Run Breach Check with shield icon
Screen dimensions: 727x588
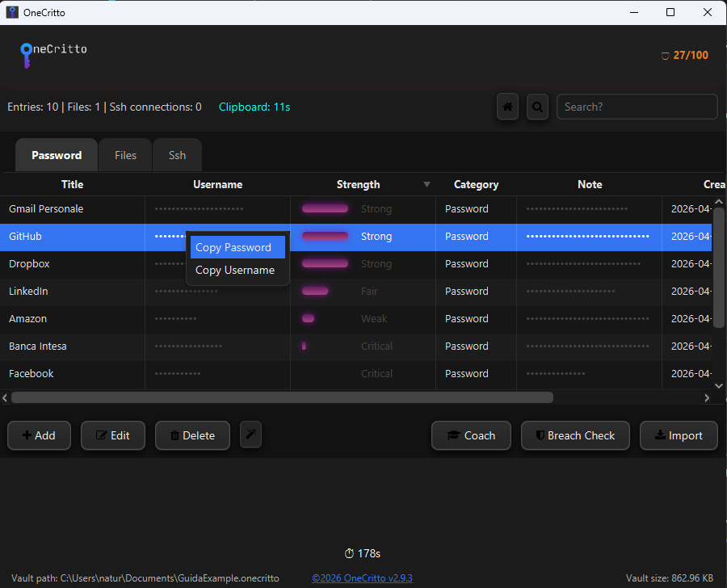[x=573, y=435]
